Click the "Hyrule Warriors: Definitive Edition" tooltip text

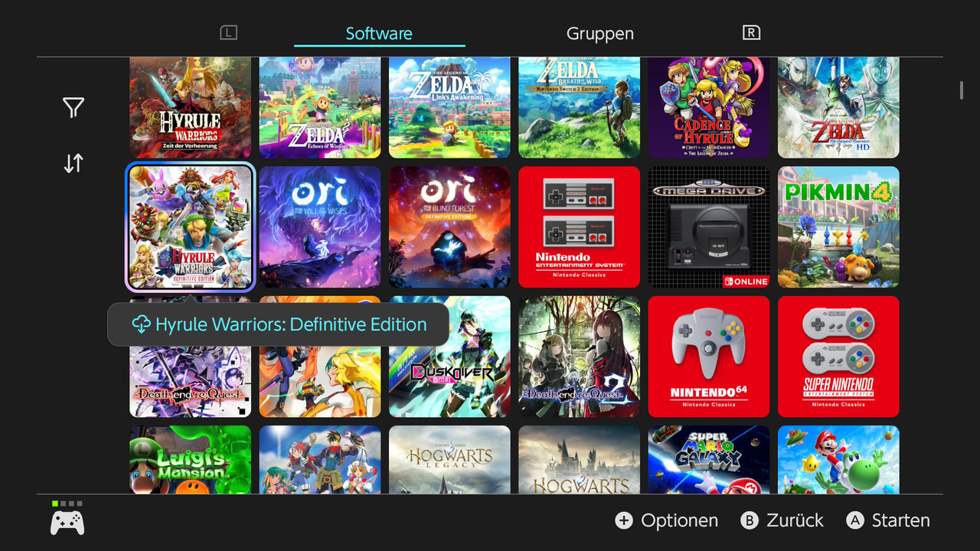click(x=291, y=324)
